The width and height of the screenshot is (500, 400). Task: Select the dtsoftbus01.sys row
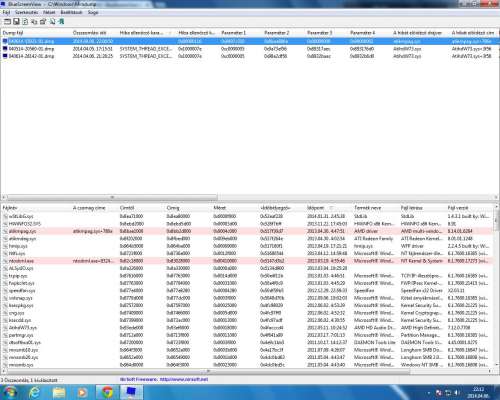pyautogui.click(x=247, y=342)
